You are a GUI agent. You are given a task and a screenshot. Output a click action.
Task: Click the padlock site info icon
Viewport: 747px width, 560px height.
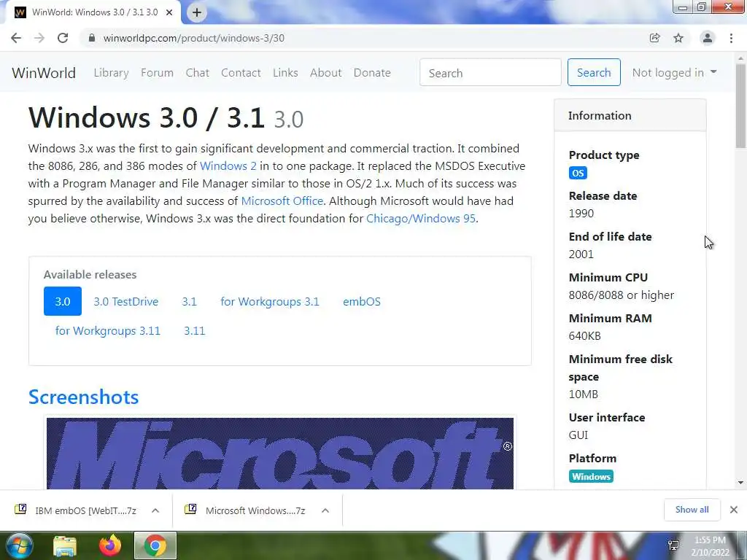pos(92,38)
